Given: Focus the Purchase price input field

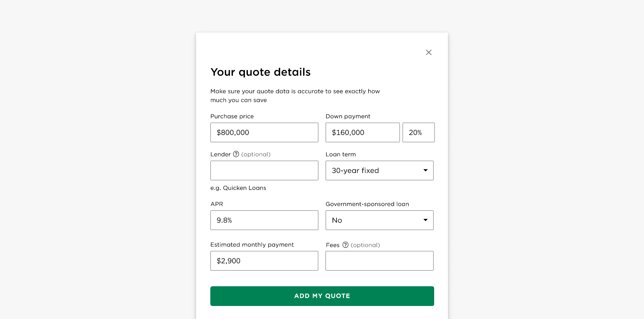Looking at the screenshot, I should 264,132.
